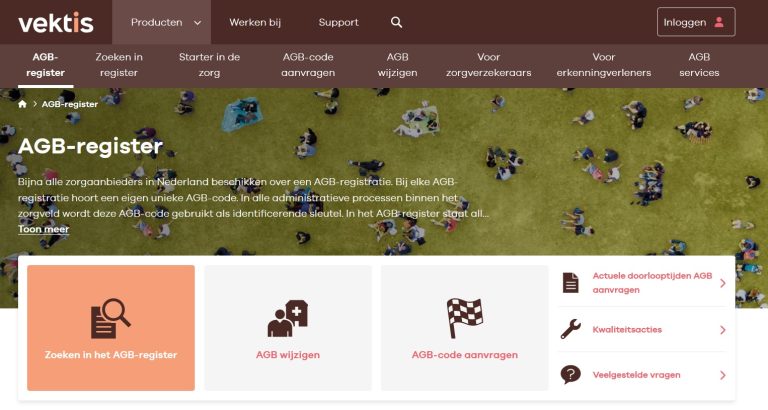Click the document icon beside Actuele doorlooptijden
This screenshot has height=410, width=768.
(x=570, y=283)
